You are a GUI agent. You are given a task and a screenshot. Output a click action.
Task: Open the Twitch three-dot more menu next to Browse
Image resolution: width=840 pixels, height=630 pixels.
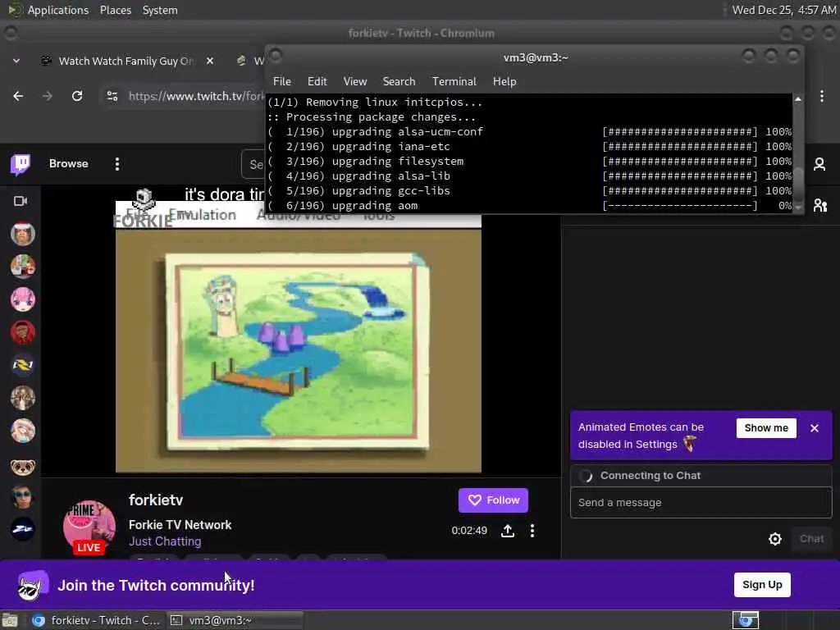pos(116,164)
